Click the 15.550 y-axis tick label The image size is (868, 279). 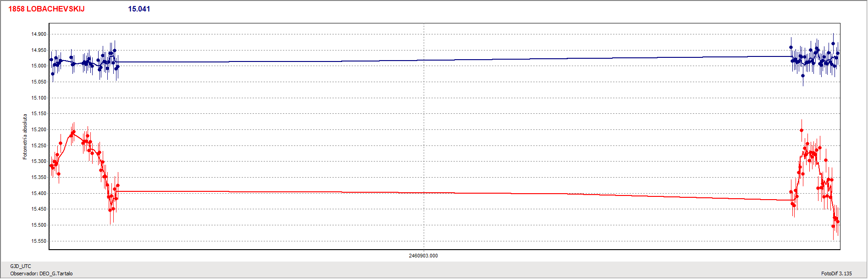(39, 241)
